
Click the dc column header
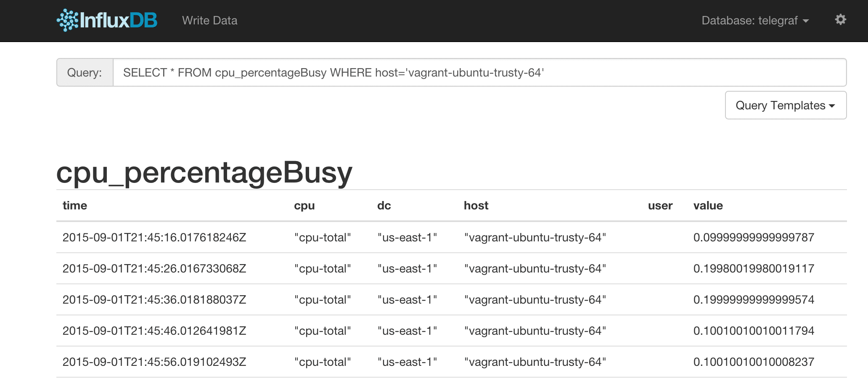[384, 206]
